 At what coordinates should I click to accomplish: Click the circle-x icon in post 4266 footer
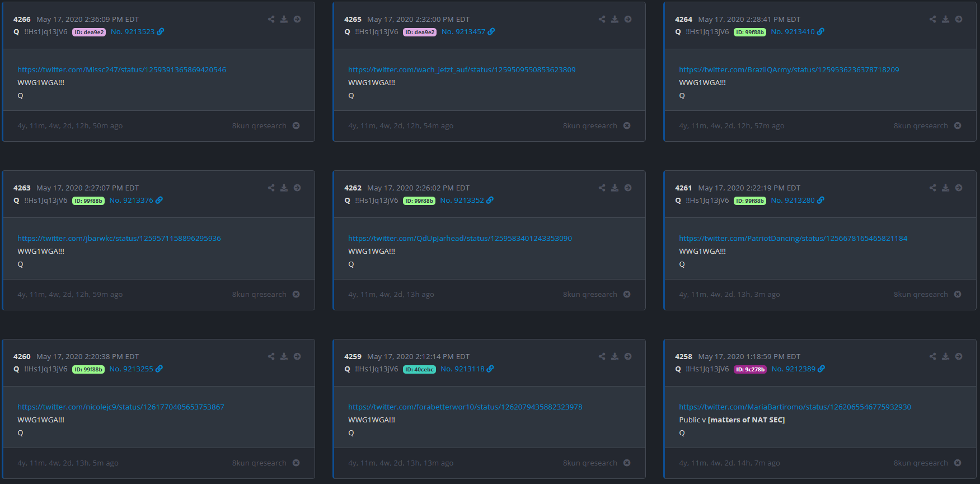tap(296, 125)
